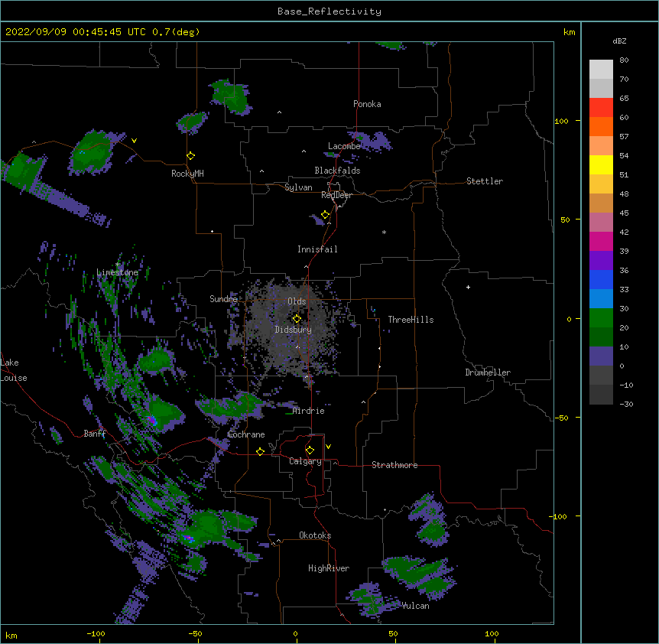
Task: Click the yellow diamond marker beside RockyMH
Action: tap(190, 156)
